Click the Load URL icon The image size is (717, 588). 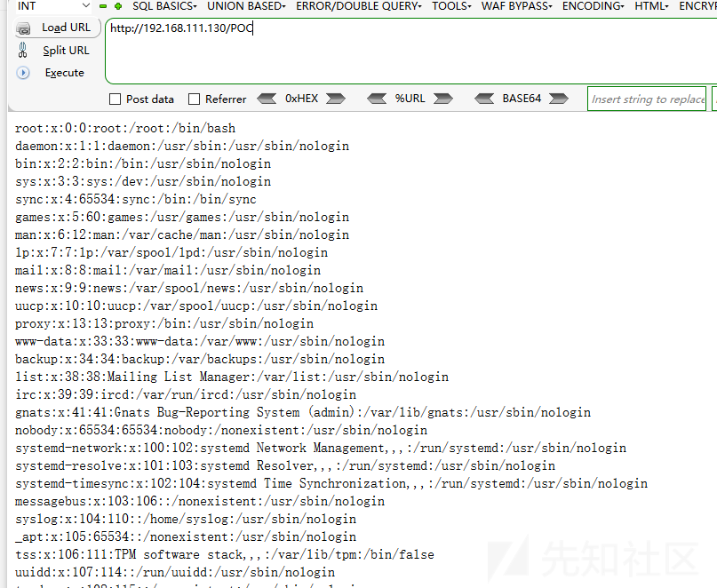pos(22,27)
